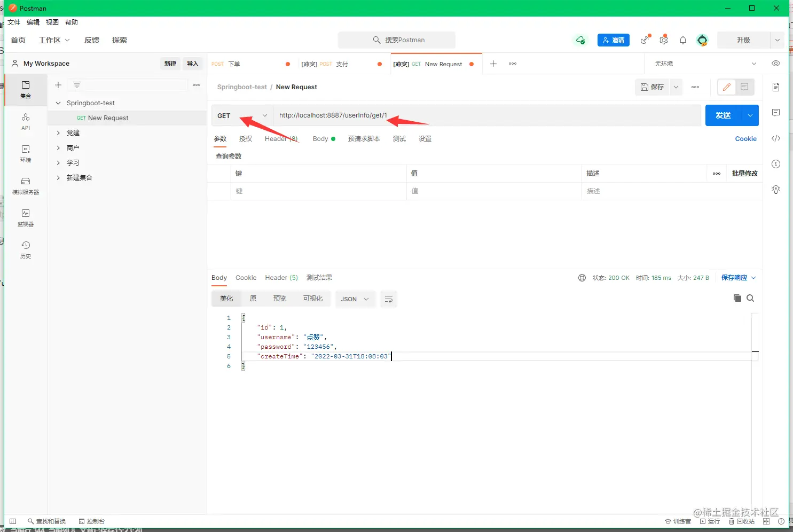Toggle line wrap icon in response
This screenshot has width=793, height=532.
click(x=389, y=299)
